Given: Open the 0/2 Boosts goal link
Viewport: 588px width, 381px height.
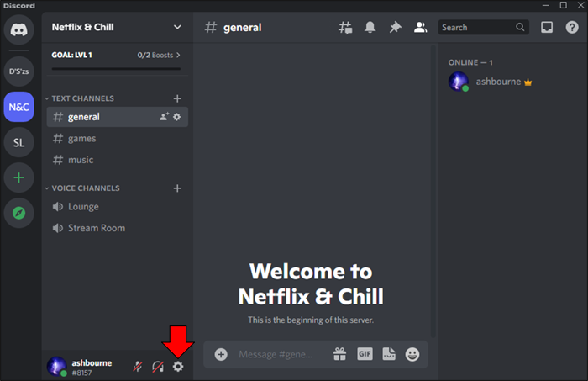Looking at the screenshot, I should click(x=159, y=55).
